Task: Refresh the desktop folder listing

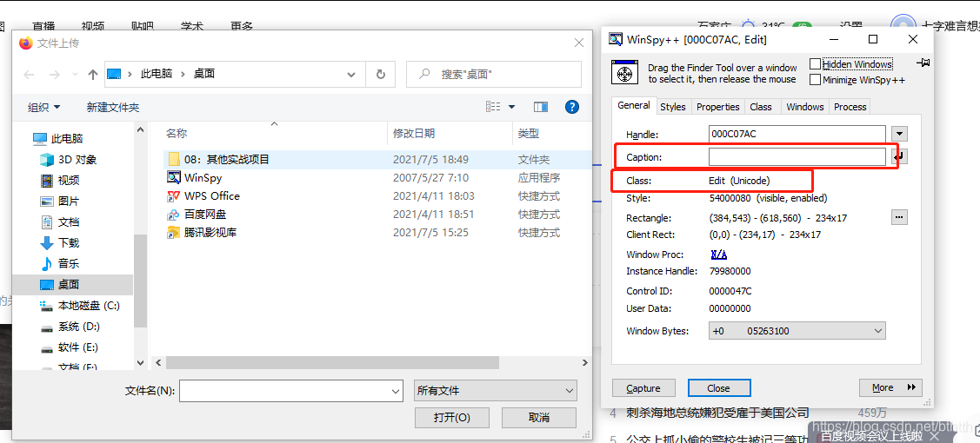Action: pos(381,74)
